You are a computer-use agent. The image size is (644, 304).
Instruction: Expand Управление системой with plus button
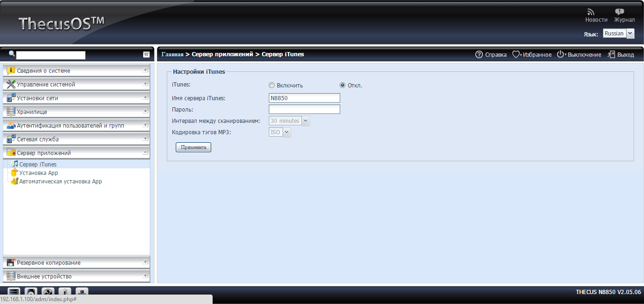coord(146,84)
